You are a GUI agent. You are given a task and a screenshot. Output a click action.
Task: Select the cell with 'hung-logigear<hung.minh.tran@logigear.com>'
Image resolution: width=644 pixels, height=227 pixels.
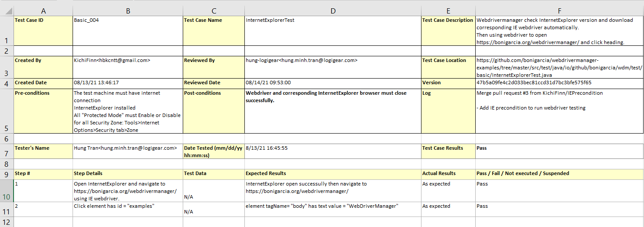(x=333, y=67)
